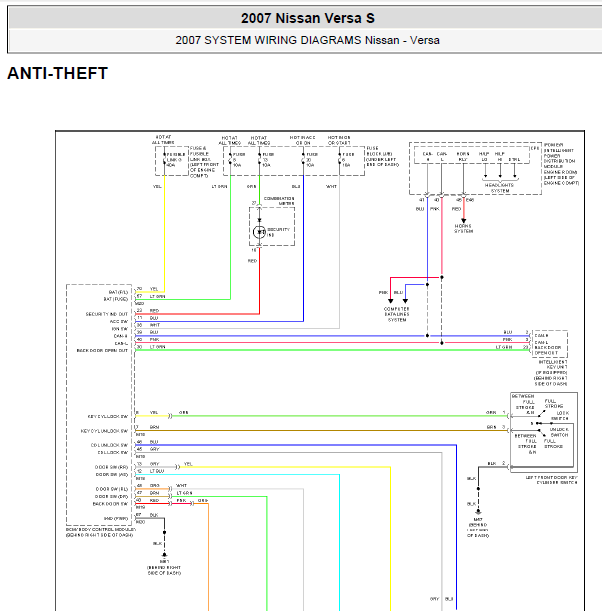Select the "CDL LOCK SW" label

click(113, 452)
